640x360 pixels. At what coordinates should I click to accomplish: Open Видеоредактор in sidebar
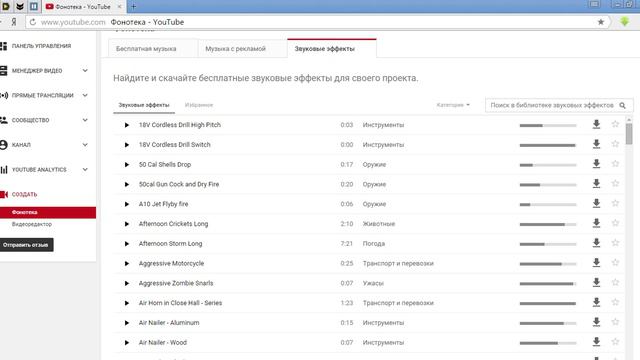pos(32,224)
